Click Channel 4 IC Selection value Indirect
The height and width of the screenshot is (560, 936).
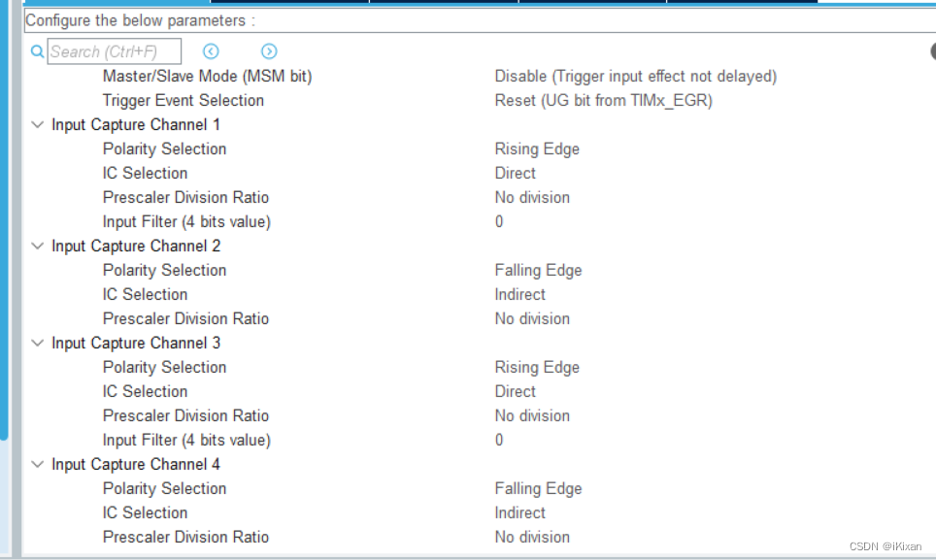[x=520, y=512]
